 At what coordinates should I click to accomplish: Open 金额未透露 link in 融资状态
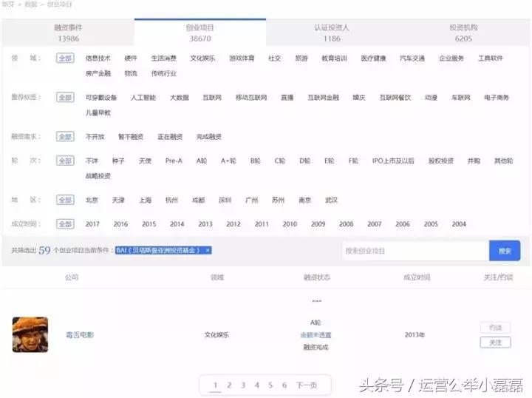pyautogui.click(x=316, y=335)
